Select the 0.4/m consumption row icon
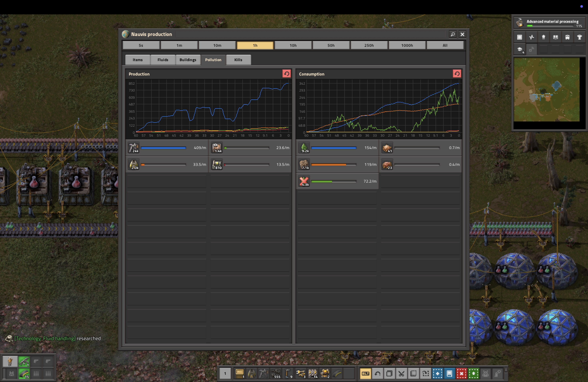588x382 pixels. click(387, 165)
